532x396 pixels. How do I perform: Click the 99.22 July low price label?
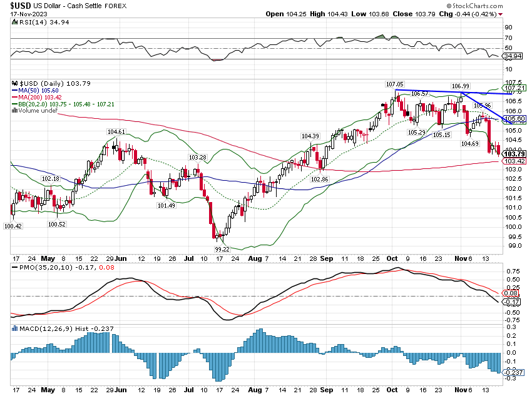222,248
